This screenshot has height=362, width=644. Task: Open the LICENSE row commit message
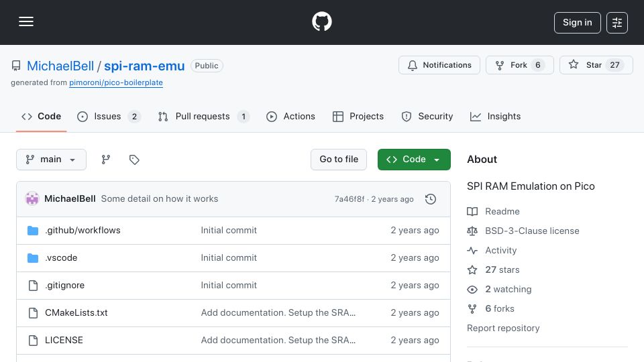tap(278, 341)
